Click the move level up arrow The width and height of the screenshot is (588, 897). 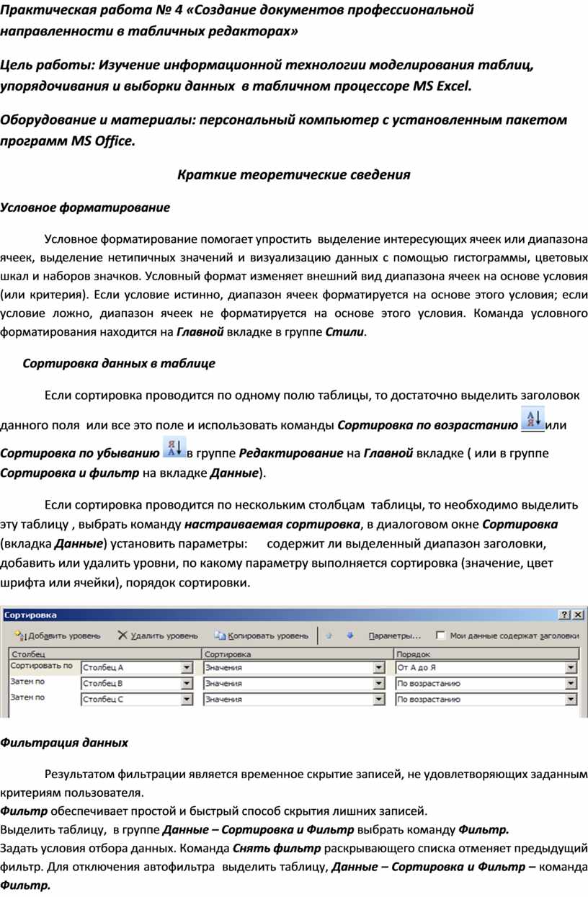(x=329, y=635)
